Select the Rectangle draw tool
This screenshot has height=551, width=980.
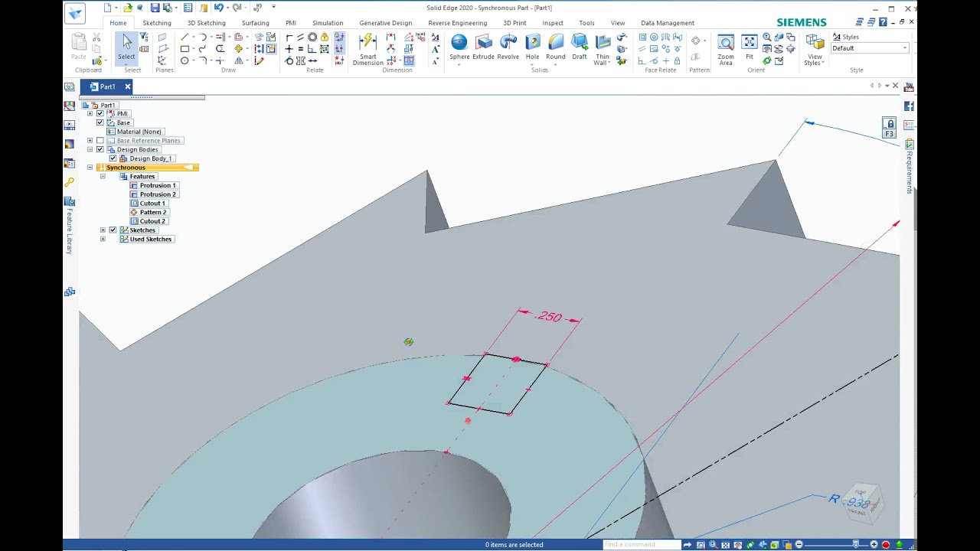(x=185, y=49)
